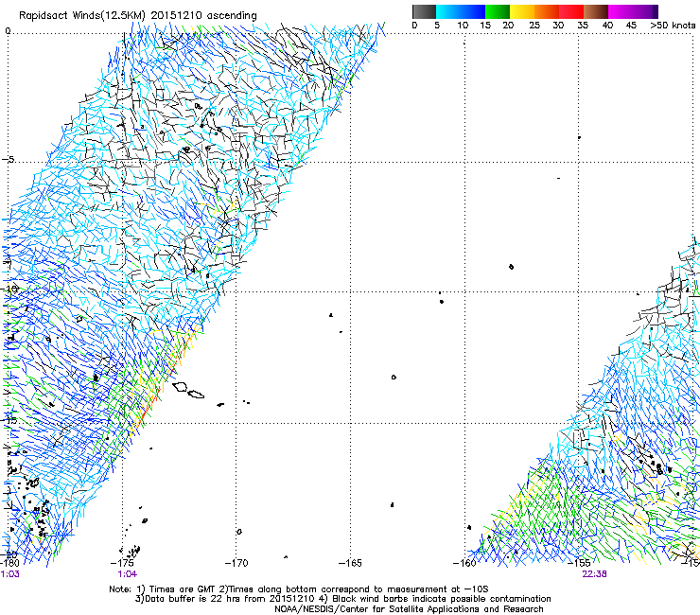The width and height of the screenshot is (700, 615).
Task: Click the Rapidscat Winds title text
Action: pyautogui.click(x=138, y=16)
